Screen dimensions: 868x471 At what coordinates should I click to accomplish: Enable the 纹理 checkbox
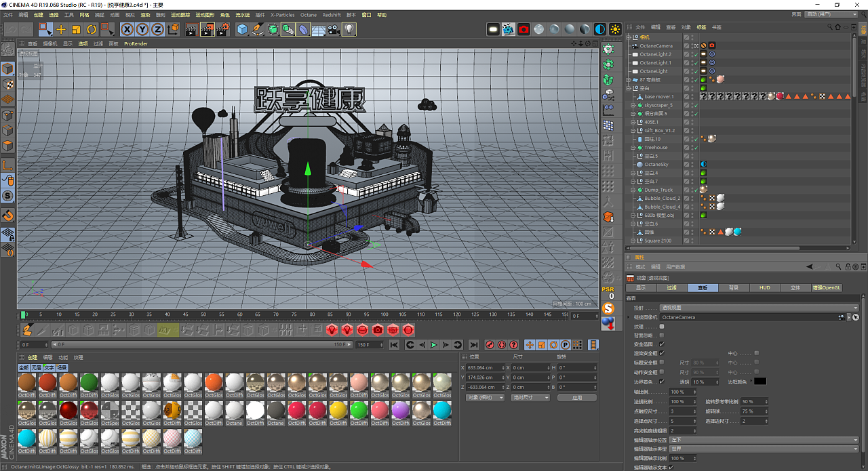pos(662,327)
